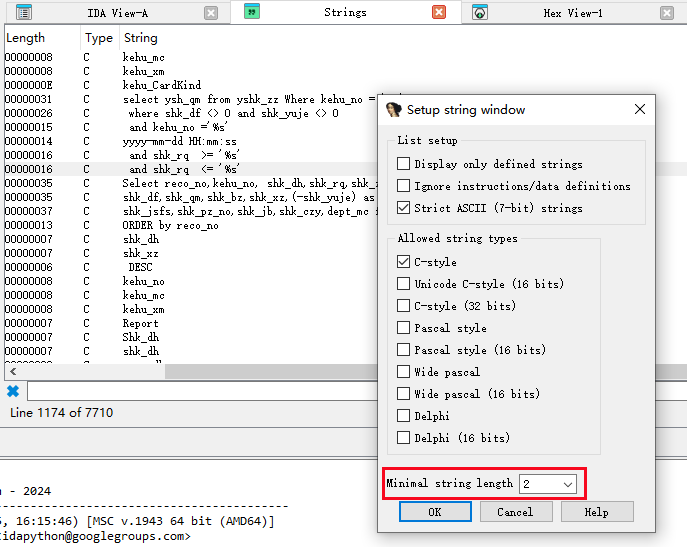Click the horizontal scrollbar left arrow
The height and width of the screenshot is (547, 687).
[12, 371]
